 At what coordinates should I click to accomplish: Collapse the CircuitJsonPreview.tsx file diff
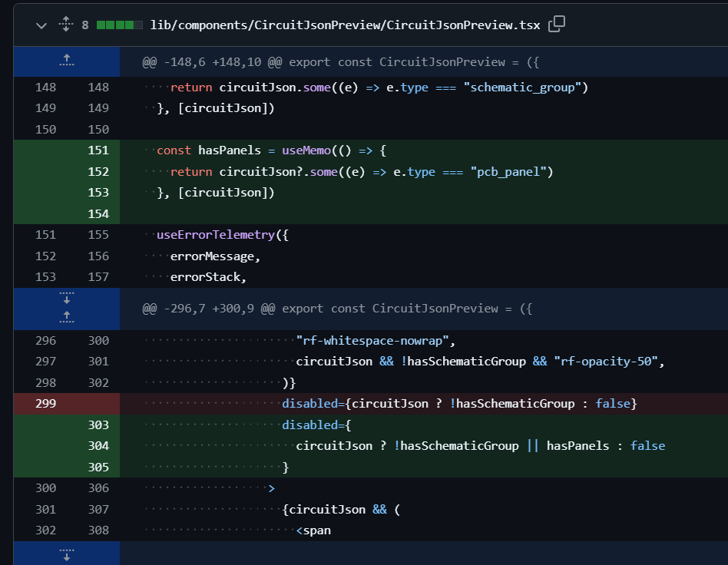41,25
